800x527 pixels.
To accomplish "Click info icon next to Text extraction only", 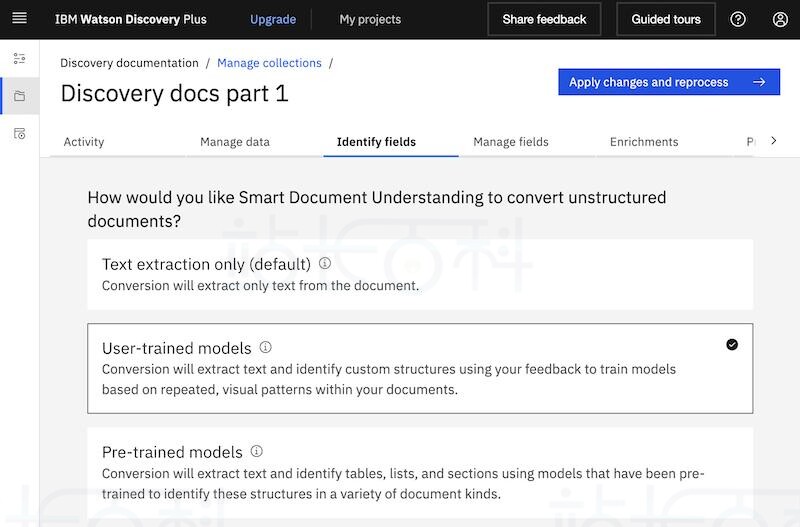I will coord(324,263).
